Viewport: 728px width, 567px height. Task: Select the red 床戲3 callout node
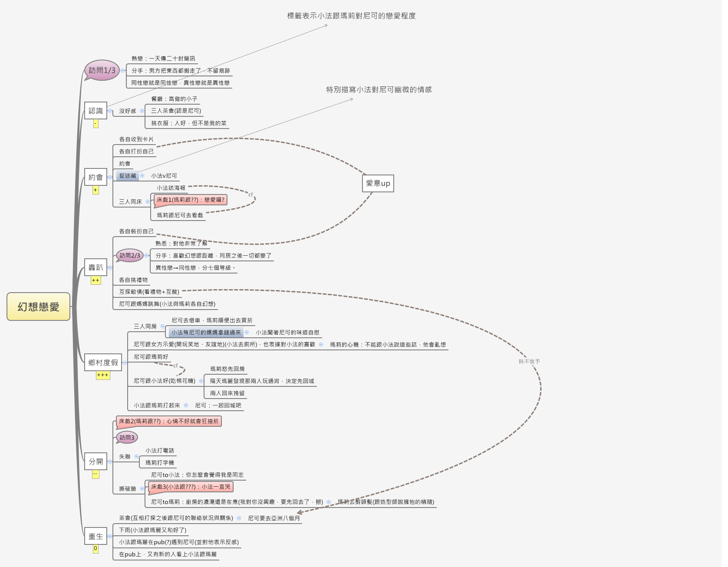pos(191,487)
